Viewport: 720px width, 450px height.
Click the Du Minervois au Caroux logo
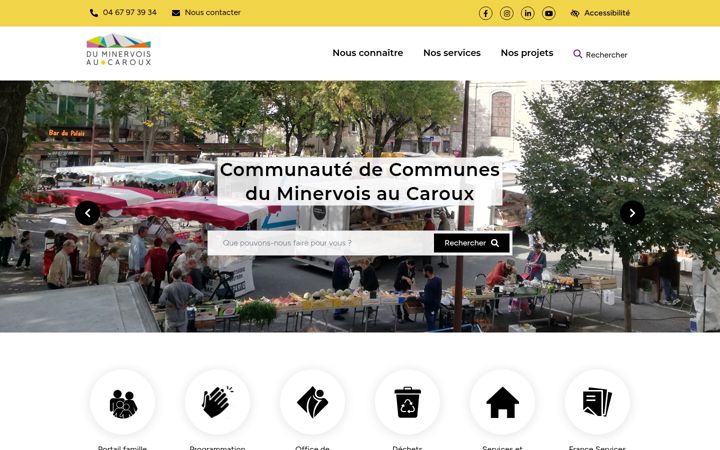point(118,50)
